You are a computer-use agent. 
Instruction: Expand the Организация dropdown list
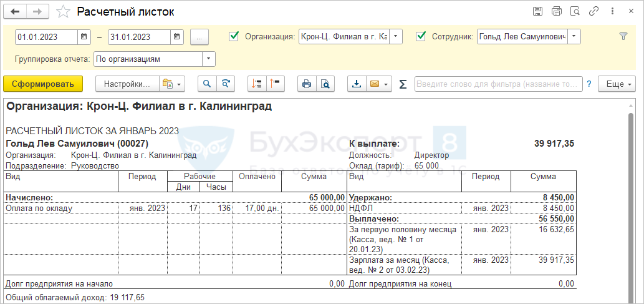pos(396,37)
